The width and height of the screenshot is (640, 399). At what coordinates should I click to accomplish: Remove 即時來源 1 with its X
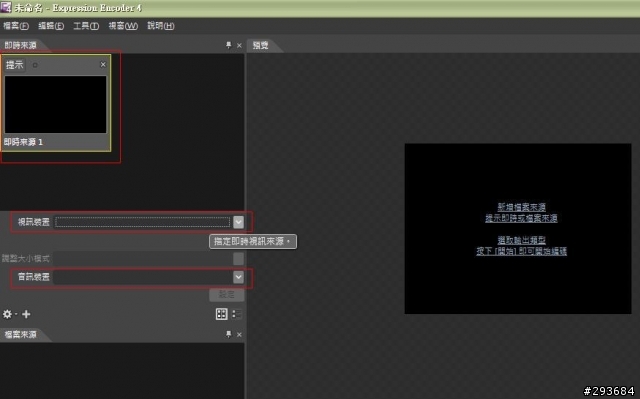[103, 64]
